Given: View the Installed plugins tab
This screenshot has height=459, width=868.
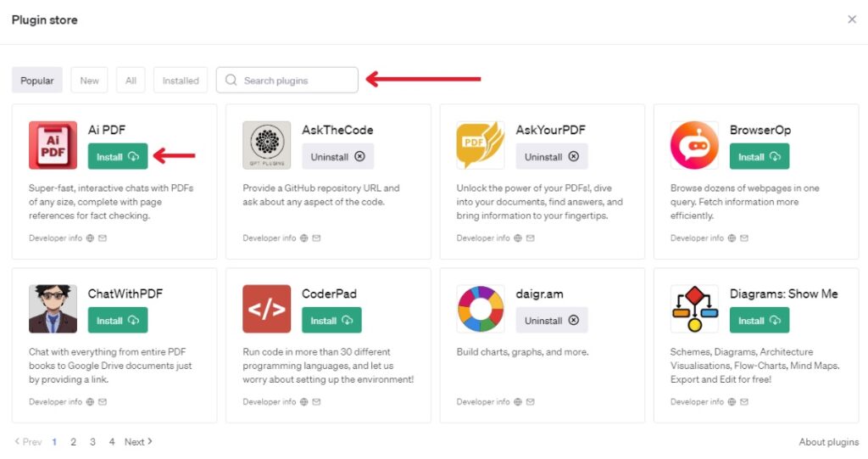Looking at the screenshot, I should [x=181, y=81].
